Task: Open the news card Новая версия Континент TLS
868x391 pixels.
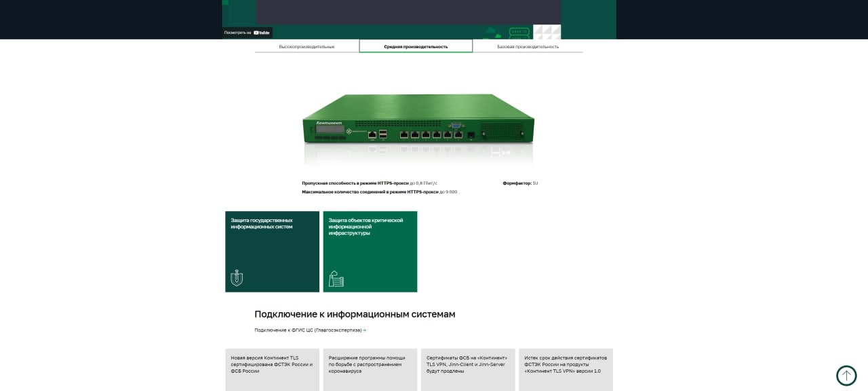Action: pyautogui.click(x=272, y=369)
